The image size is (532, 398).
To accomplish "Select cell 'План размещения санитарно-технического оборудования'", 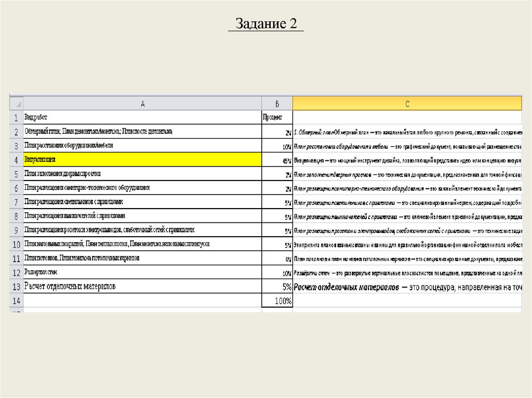I will tap(142, 187).
